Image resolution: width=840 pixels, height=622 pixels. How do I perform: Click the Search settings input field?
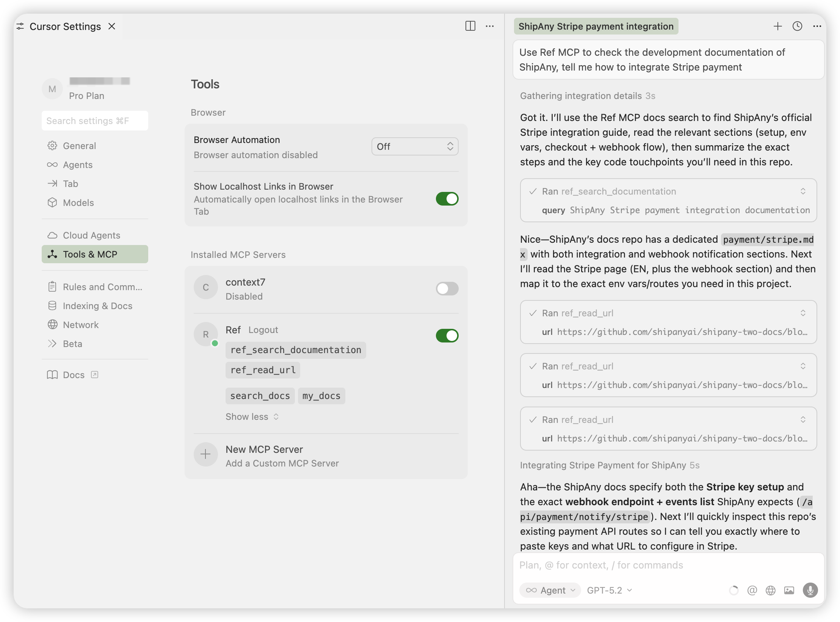95,121
